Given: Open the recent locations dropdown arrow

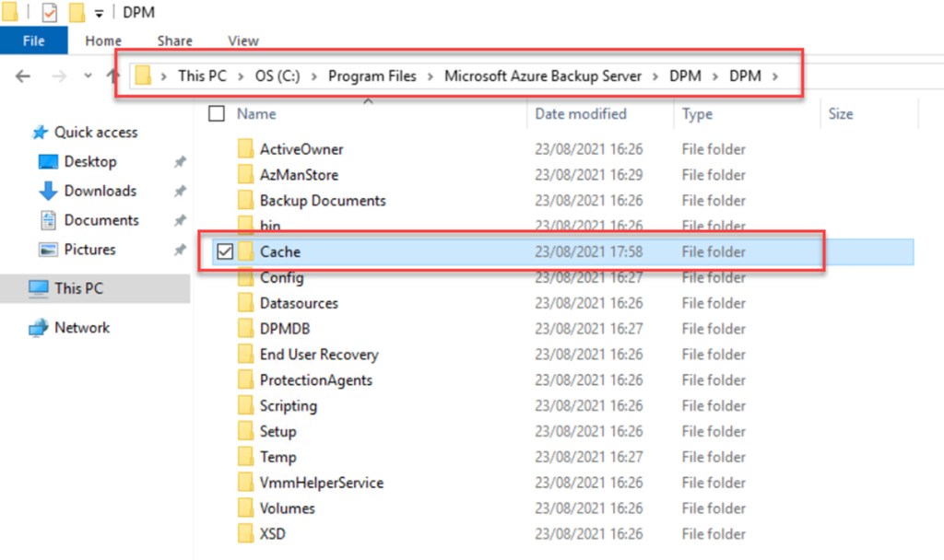Looking at the screenshot, I should (x=88, y=76).
